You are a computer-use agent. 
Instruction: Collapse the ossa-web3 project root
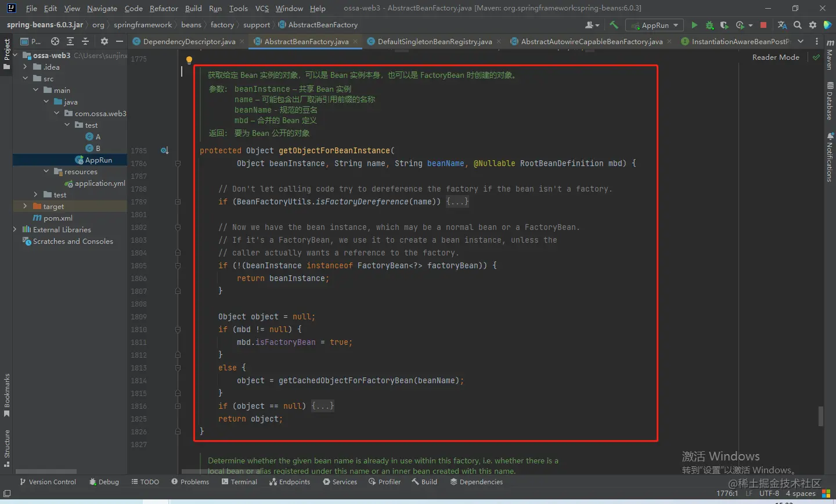click(16, 55)
